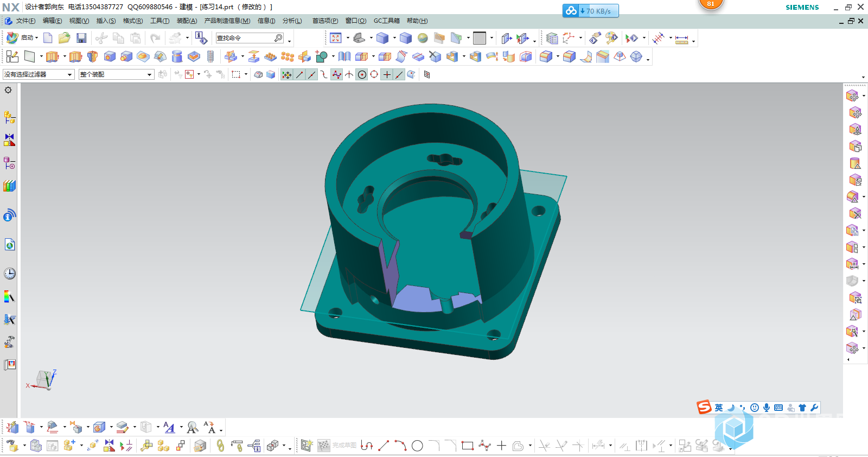
Task: Click the sketch Circle icon in bottom toolbar
Action: [x=417, y=446]
